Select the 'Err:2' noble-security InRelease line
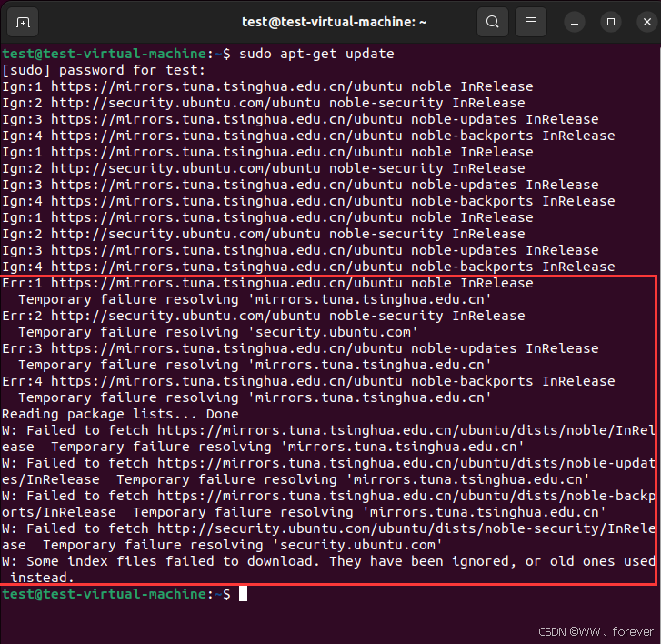 [264, 316]
